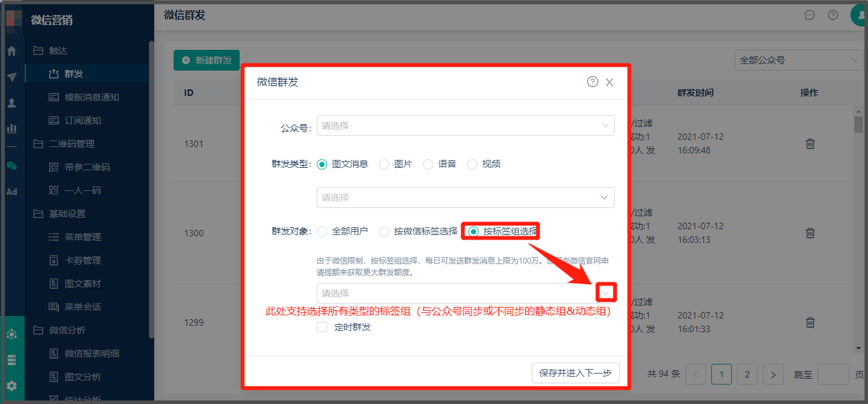
Task: Delete the record with ID 1299
Action: coord(810,322)
